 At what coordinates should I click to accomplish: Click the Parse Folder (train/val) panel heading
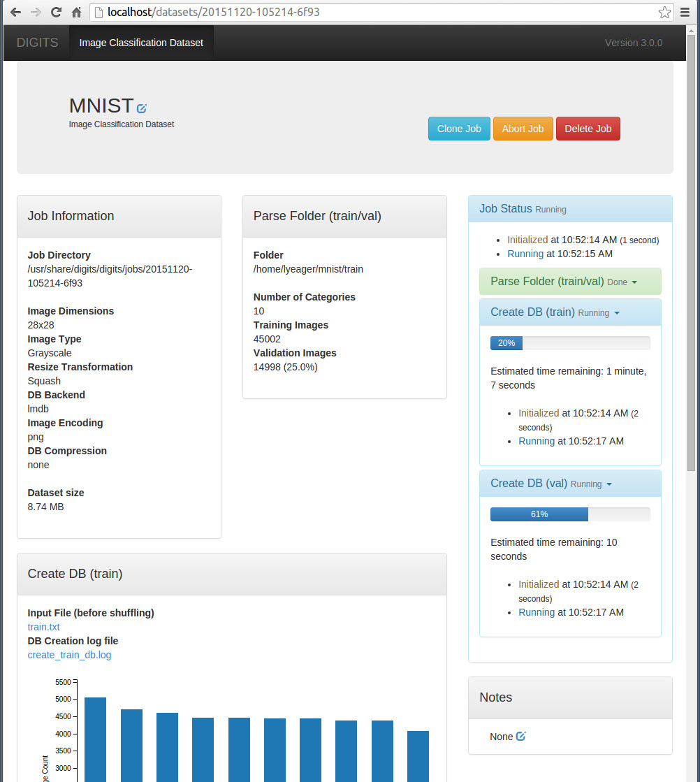[344, 216]
